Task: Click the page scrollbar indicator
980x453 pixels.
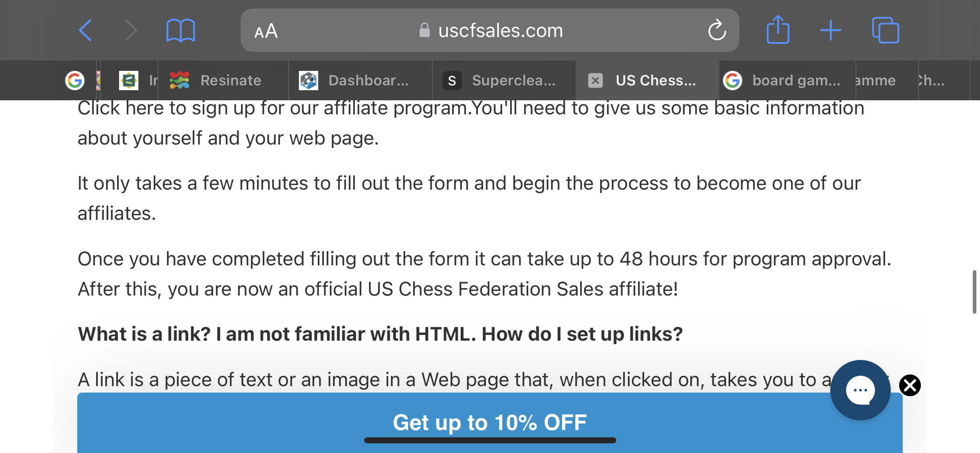Action: click(974, 292)
